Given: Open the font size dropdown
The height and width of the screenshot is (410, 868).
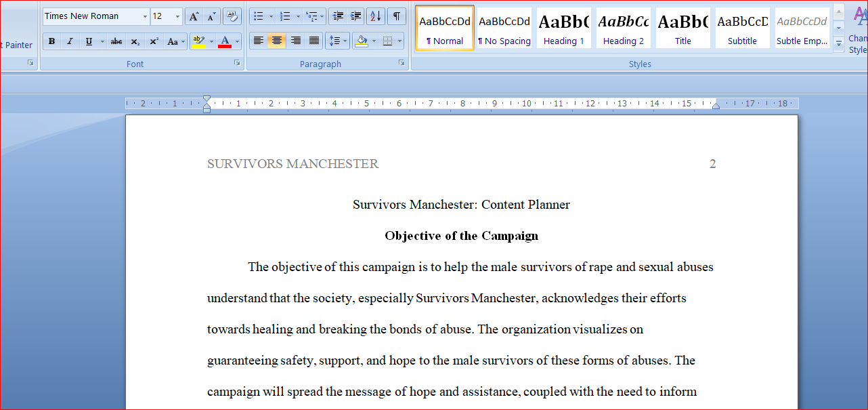Looking at the screenshot, I should 177,16.
